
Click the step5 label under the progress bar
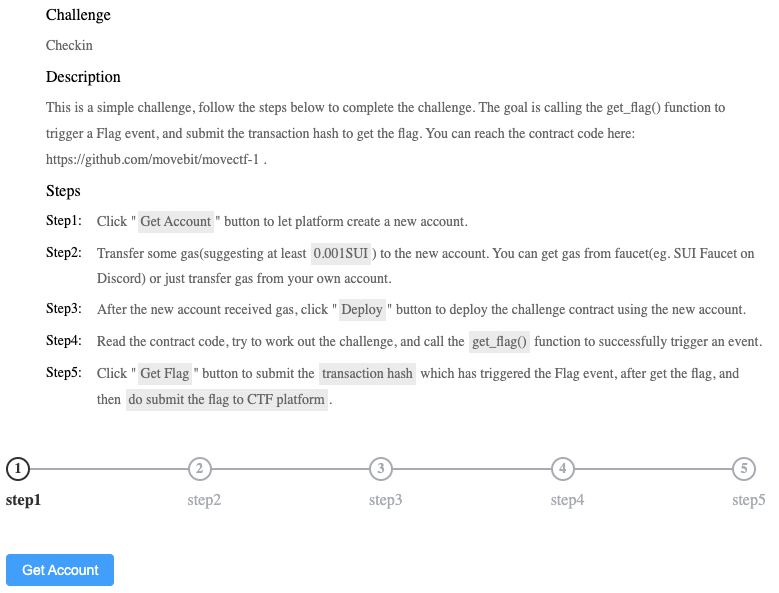748,500
